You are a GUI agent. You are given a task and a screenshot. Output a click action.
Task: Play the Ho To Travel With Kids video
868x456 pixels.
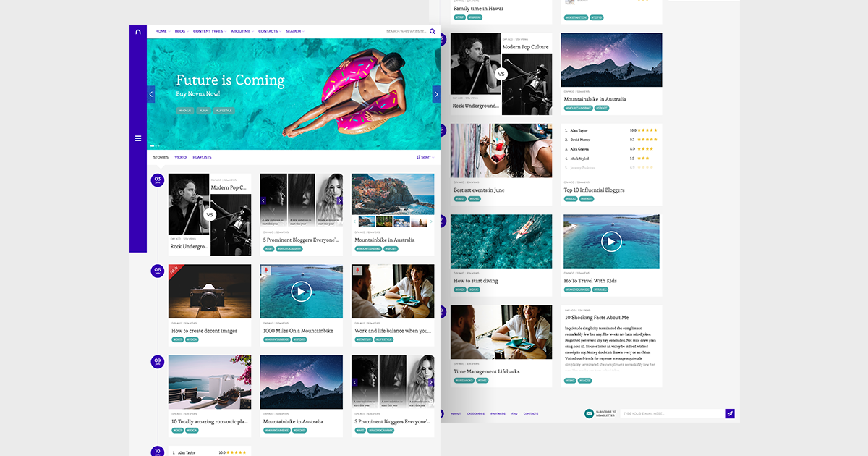coord(611,241)
